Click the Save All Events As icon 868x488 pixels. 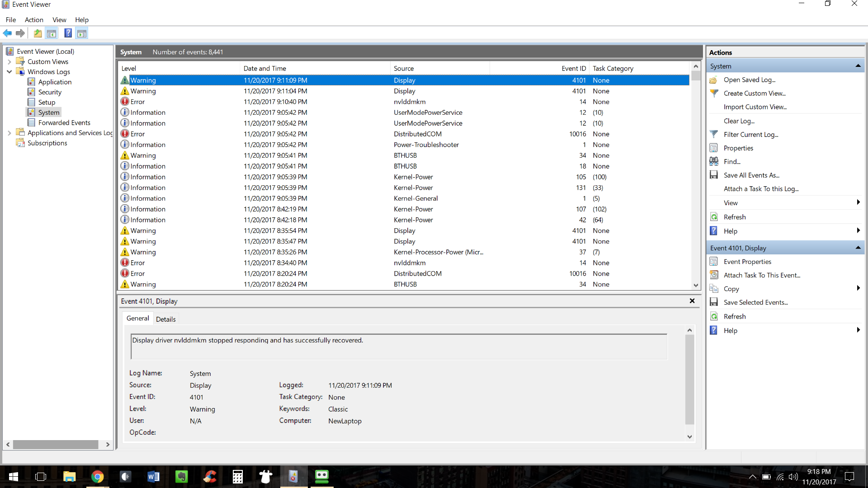pos(713,175)
